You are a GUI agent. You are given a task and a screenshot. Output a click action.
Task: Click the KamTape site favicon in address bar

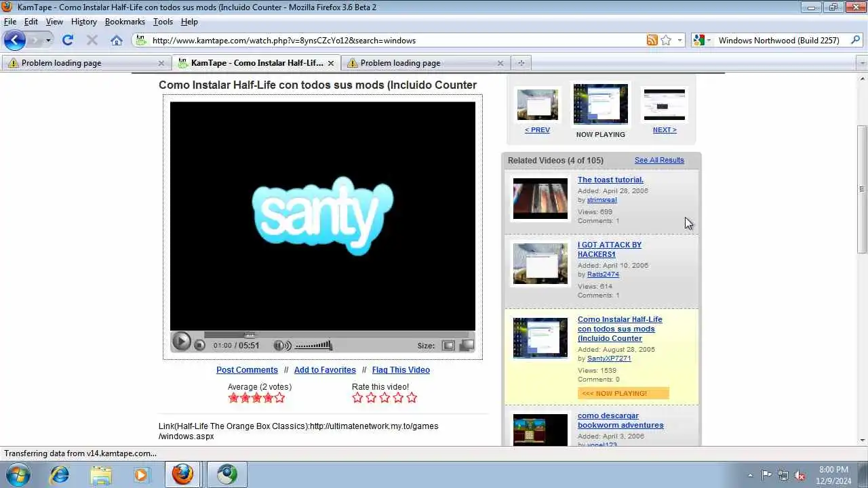(141, 40)
